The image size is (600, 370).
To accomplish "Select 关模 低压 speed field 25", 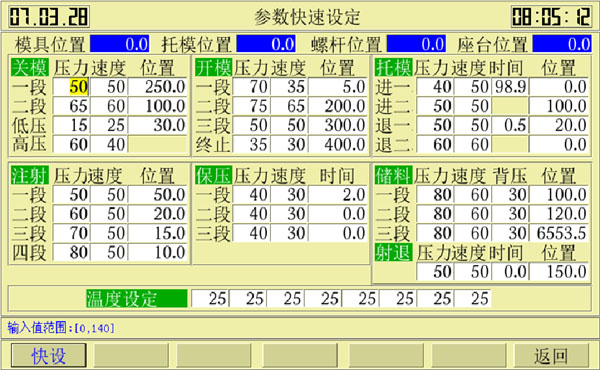I will pos(109,125).
